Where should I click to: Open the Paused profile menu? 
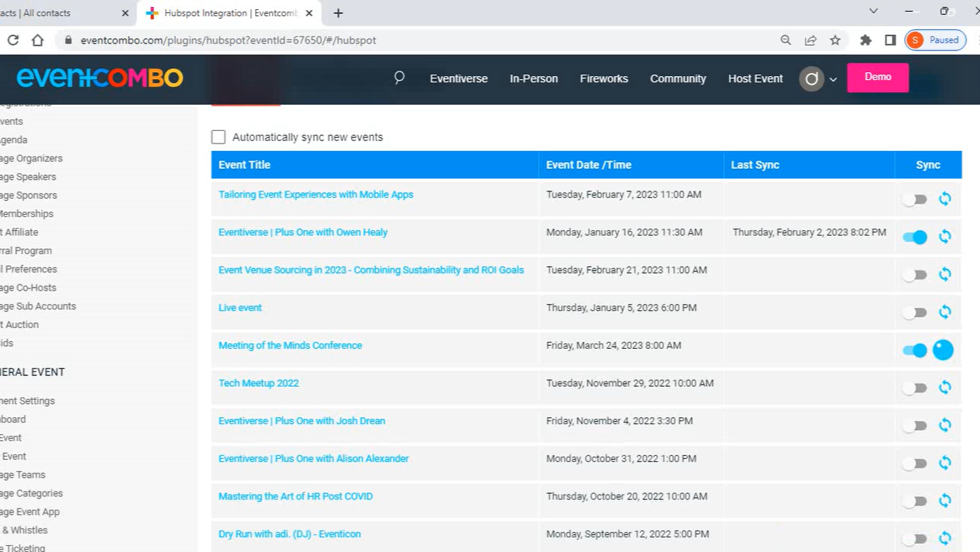coord(935,40)
